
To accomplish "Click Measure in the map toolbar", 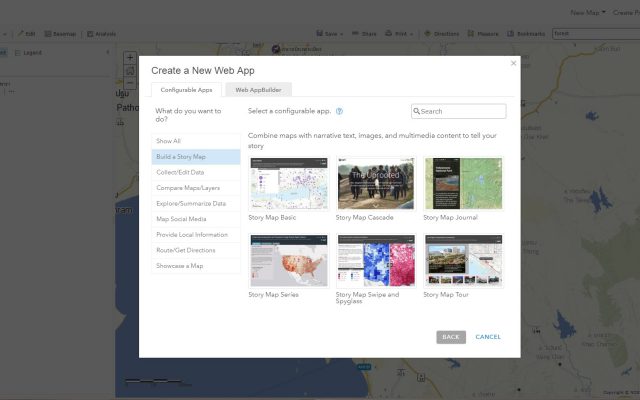I will tap(483, 34).
